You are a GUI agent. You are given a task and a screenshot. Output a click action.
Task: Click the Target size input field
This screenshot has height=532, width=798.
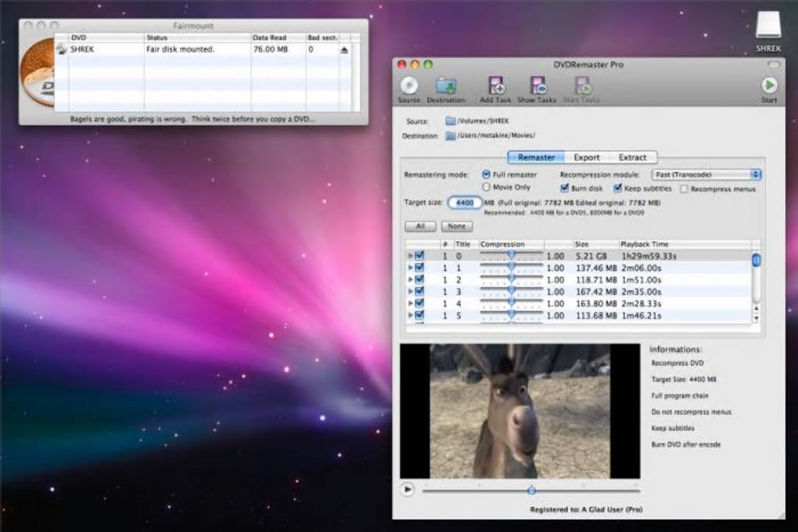465,203
